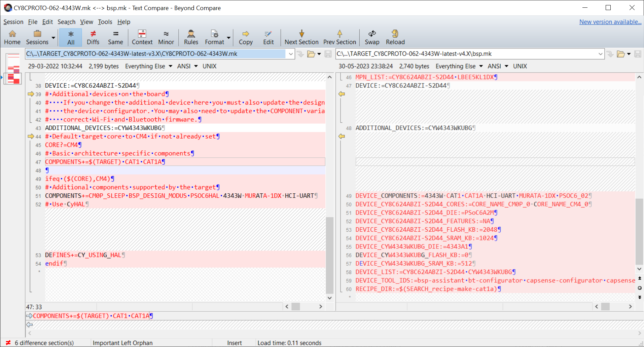Click right pane go arrow icon
Viewport: 644px width, 347px height.
point(610,54)
